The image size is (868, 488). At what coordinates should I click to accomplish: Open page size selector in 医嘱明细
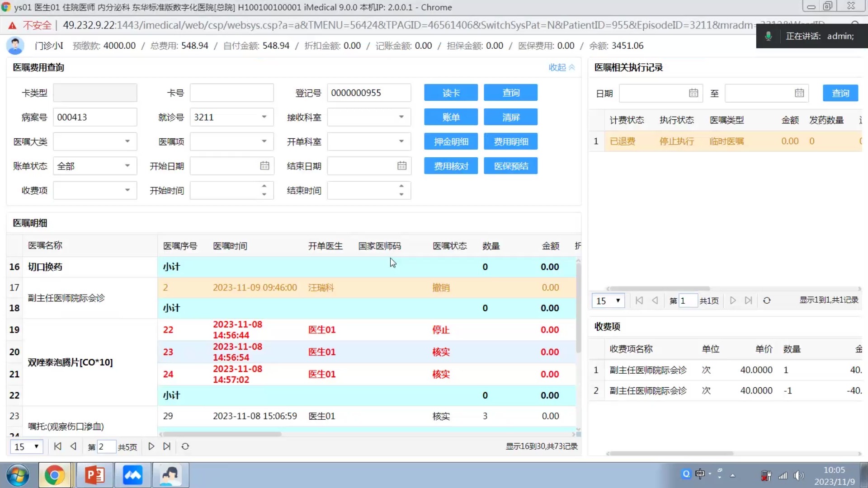26,446
